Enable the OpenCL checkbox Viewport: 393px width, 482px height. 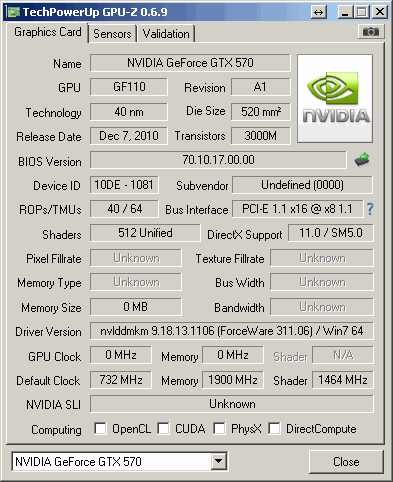[x=100, y=428]
